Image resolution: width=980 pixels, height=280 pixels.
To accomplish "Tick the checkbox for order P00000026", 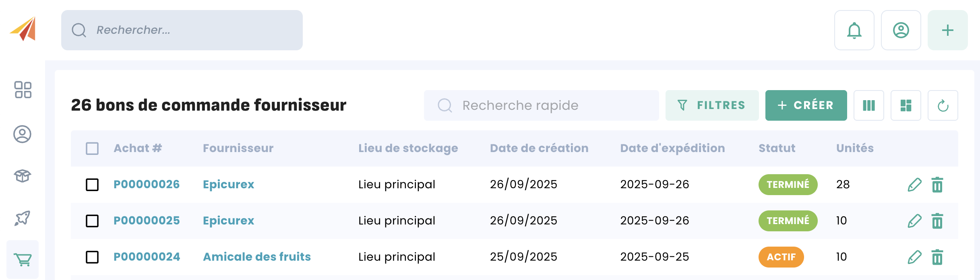I will 92,185.
